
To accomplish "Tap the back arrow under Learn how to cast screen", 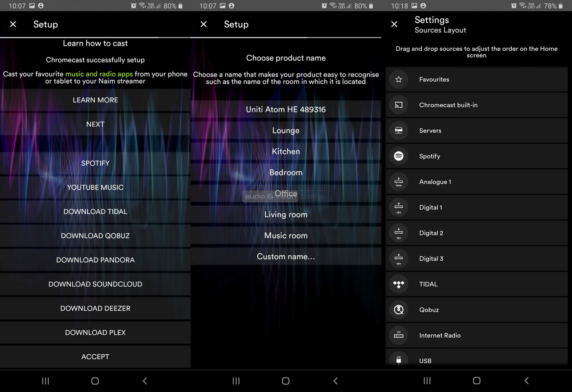I will 145,381.
